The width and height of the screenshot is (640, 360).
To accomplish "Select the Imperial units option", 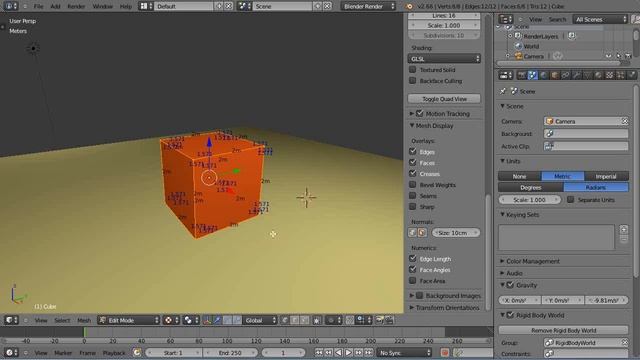I will (x=606, y=176).
